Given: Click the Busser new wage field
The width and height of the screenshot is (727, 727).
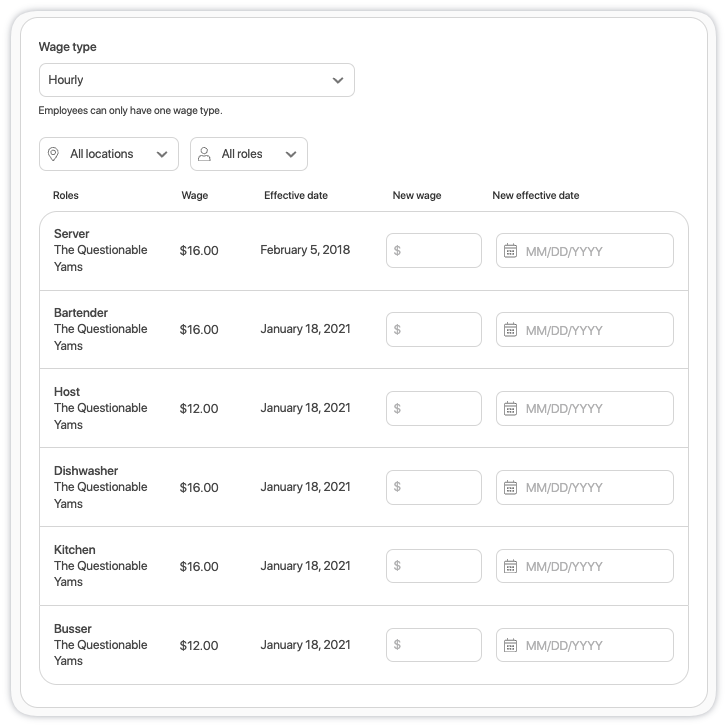Looking at the screenshot, I should pyautogui.click(x=434, y=645).
